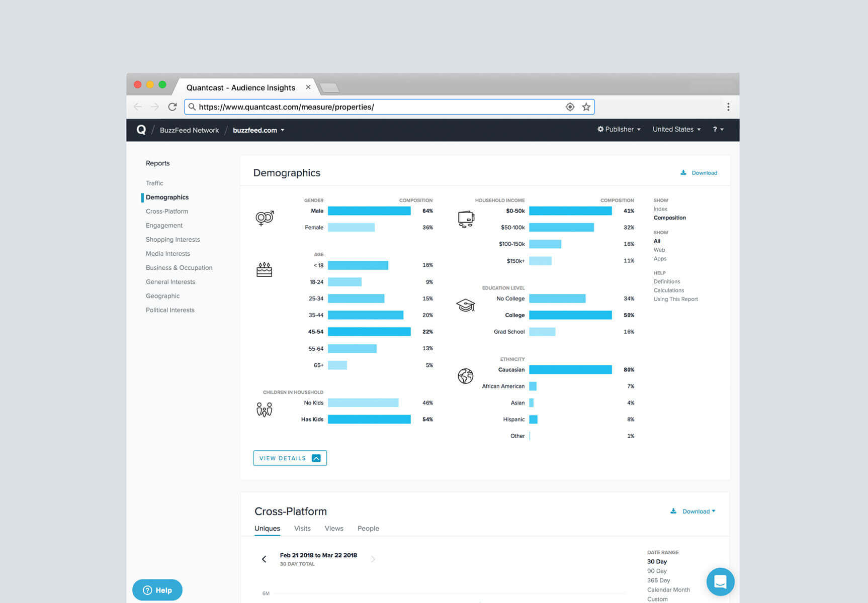Select 365 Day date range

[x=658, y=580]
